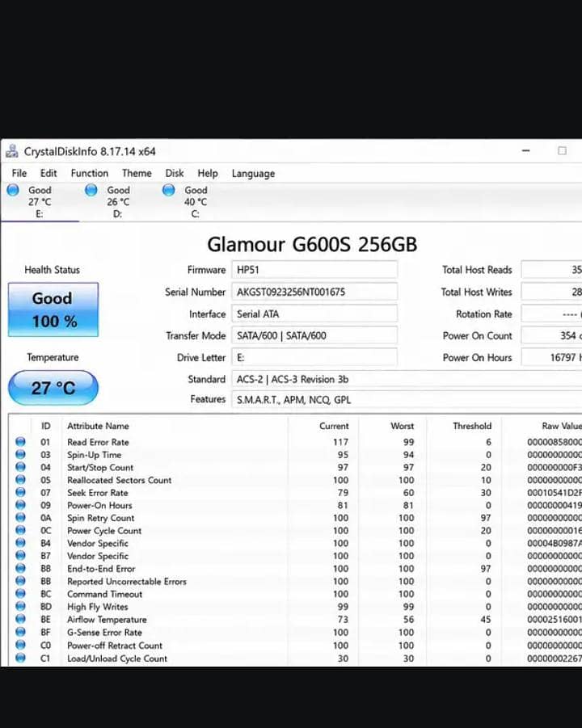Click the Interface field showing Serial ATA

(314, 314)
